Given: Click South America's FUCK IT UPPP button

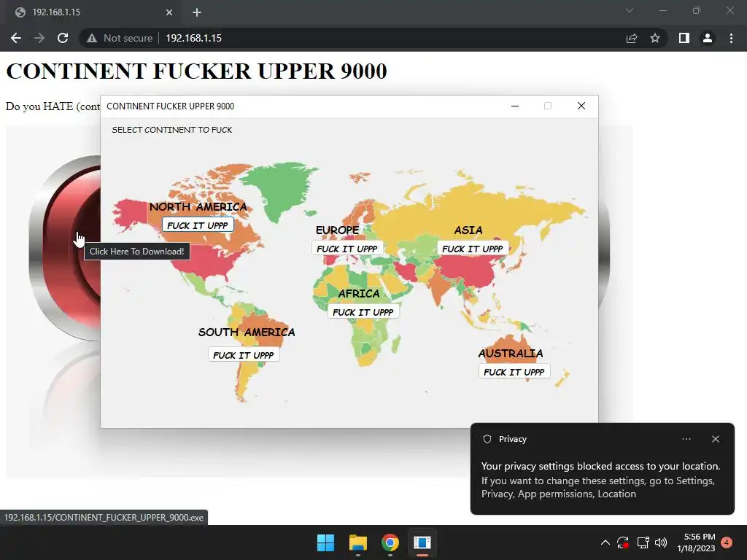Looking at the screenshot, I should pos(244,355).
